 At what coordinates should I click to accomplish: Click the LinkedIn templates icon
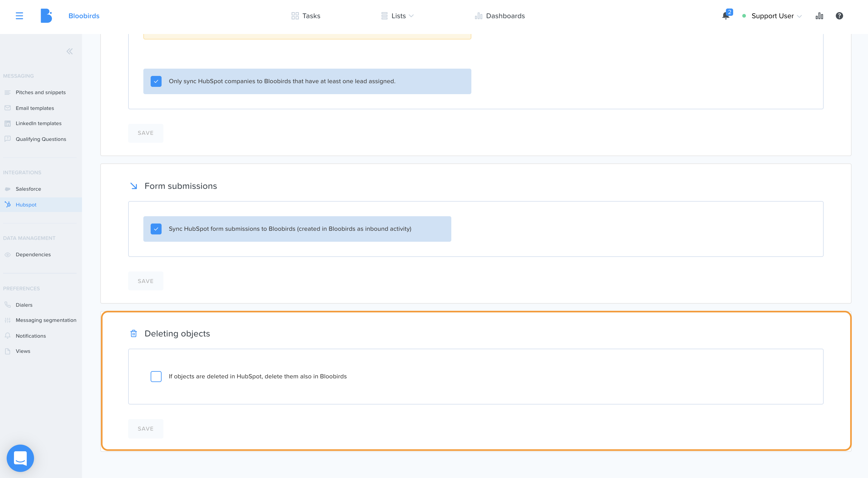pyautogui.click(x=7, y=123)
